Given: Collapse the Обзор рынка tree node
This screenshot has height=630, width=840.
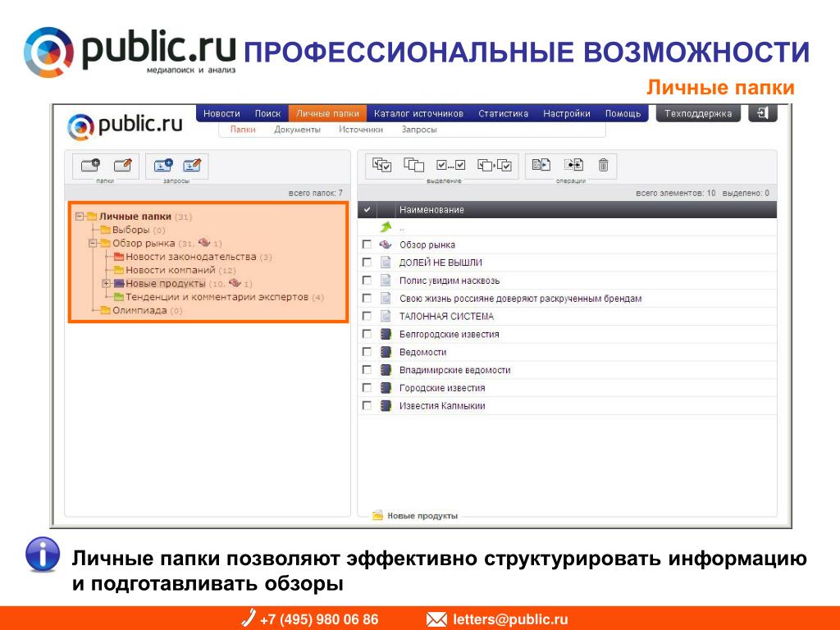Looking at the screenshot, I should point(93,243).
